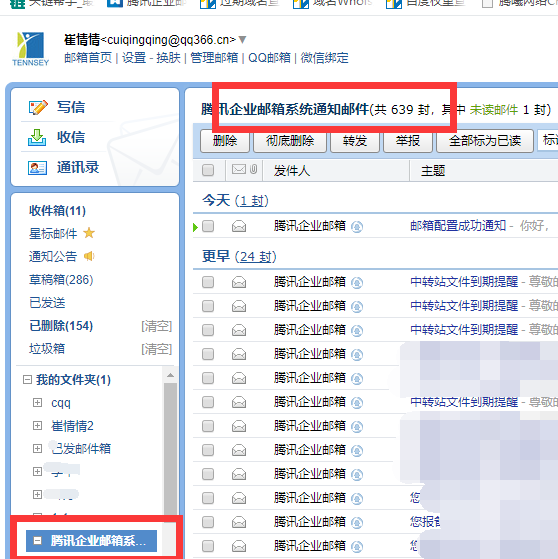Toggle the select-all checkbox in header row
The height and width of the screenshot is (559, 558).
point(208,170)
